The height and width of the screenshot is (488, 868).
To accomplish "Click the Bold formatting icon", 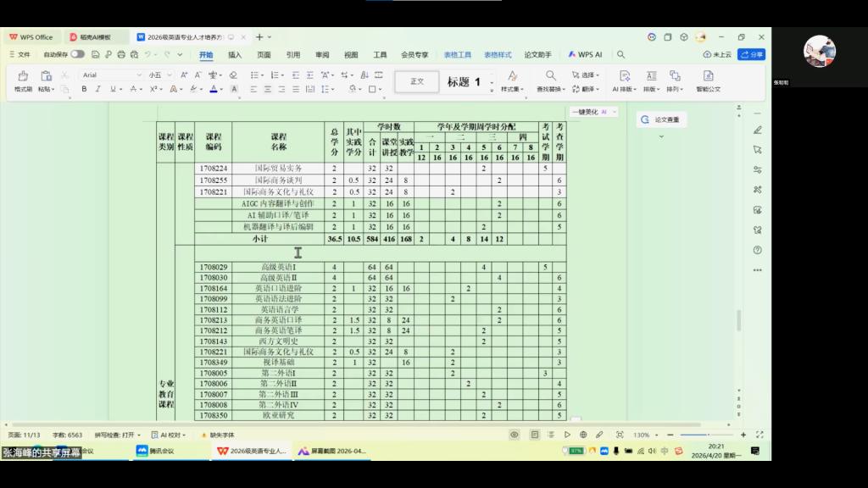I will tap(86, 89).
